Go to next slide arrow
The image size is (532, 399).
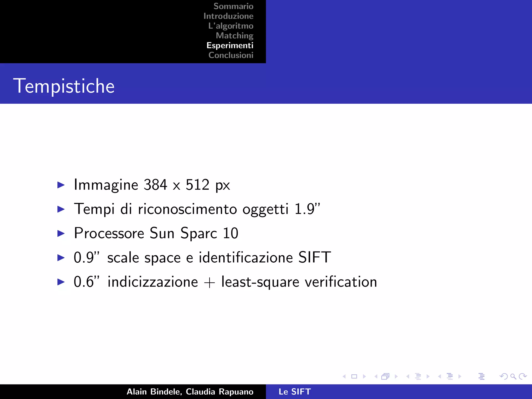(x=364, y=376)
